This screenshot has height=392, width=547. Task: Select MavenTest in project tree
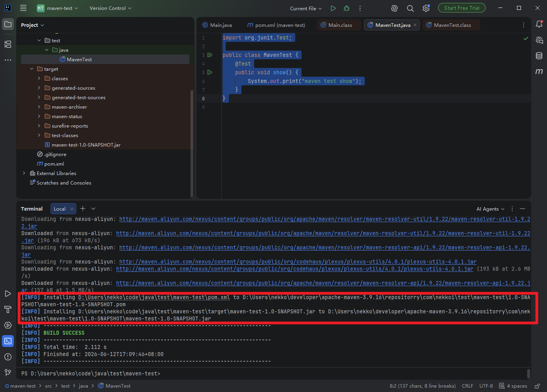[105, 59]
